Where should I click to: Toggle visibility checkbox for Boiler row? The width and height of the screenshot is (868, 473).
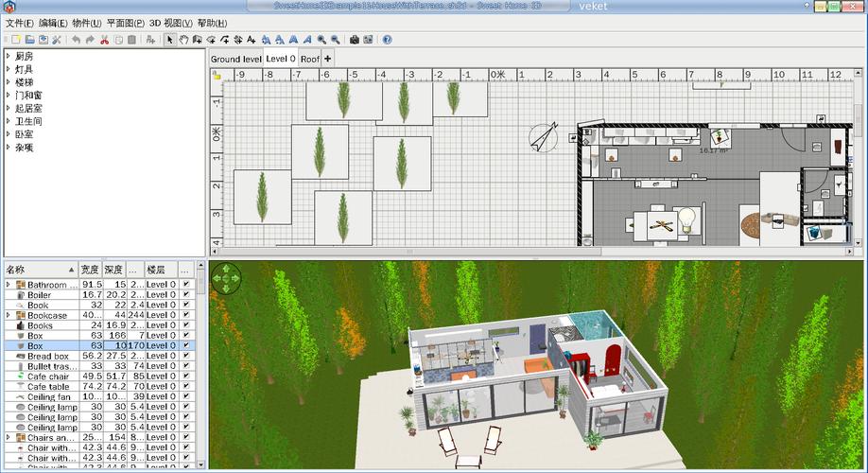tap(185, 294)
